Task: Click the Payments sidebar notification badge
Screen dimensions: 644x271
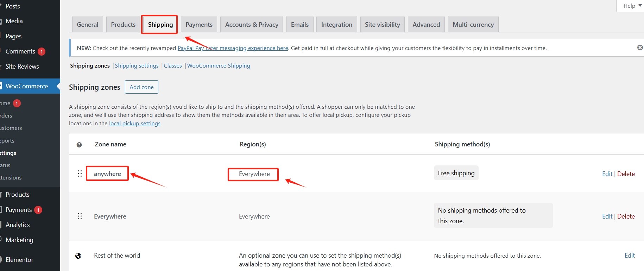Action: (38, 210)
